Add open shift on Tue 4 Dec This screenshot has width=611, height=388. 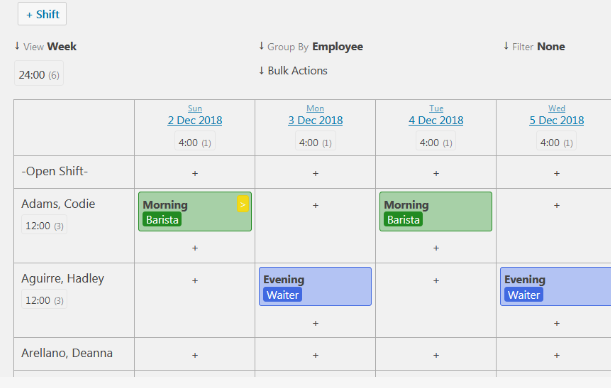pyautogui.click(x=436, y=173)
